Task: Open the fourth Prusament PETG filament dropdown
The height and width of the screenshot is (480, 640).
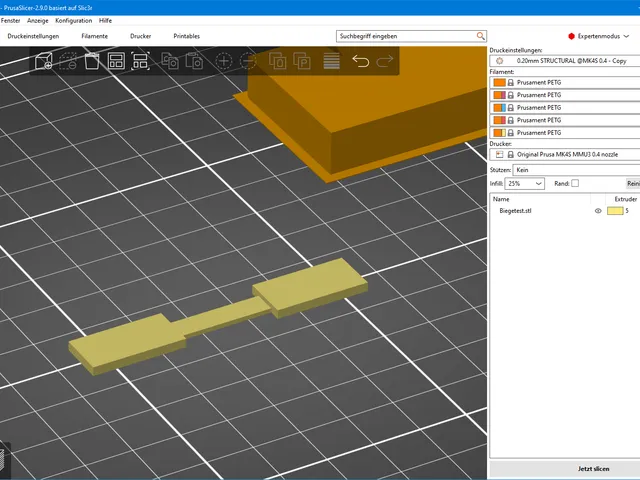Action: [565, 120]
